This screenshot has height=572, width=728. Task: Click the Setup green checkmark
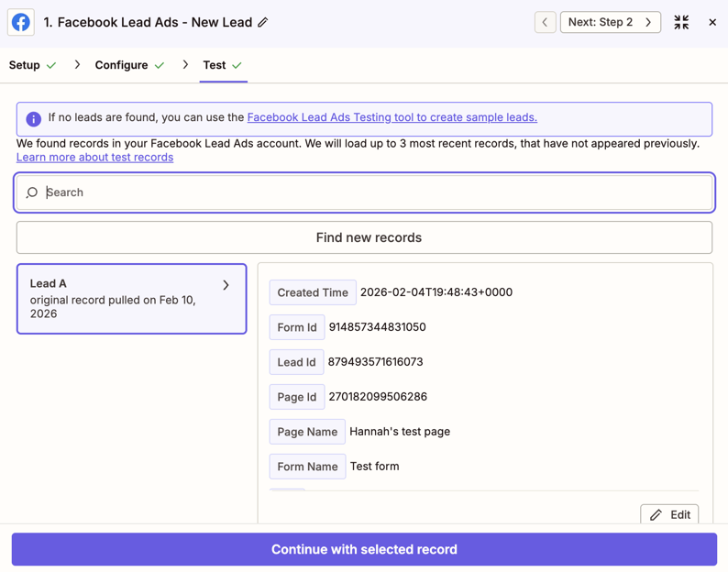(x=51, y=65)
